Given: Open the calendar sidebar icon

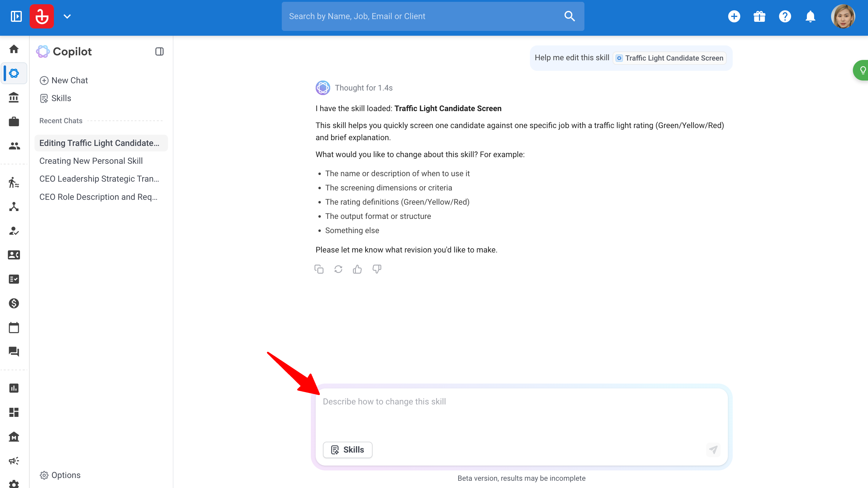Looking at the screenshot, I should point(14,328).
